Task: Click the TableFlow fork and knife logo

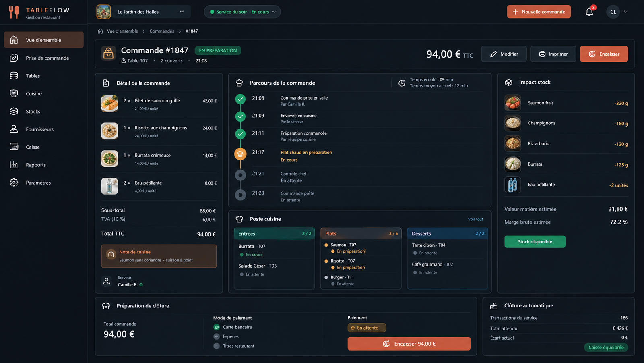Action: tap(14, 12)
